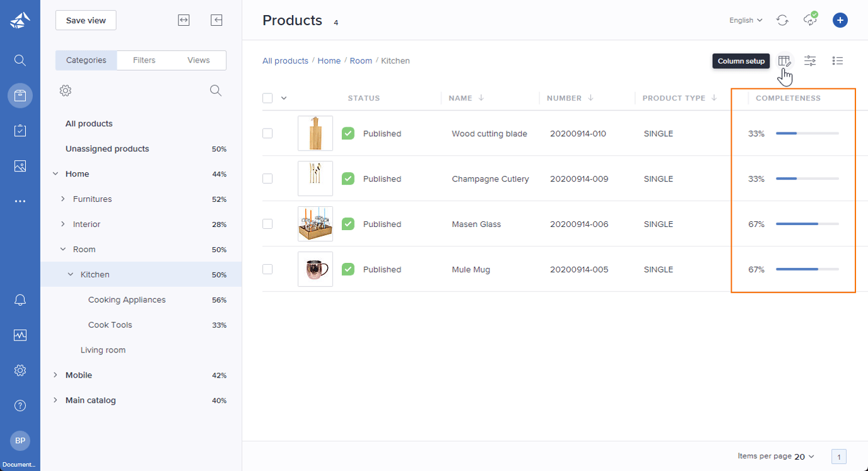Toggle the select-all checkbox in header
The image size is (868, 471).
(x=267, y=98)
